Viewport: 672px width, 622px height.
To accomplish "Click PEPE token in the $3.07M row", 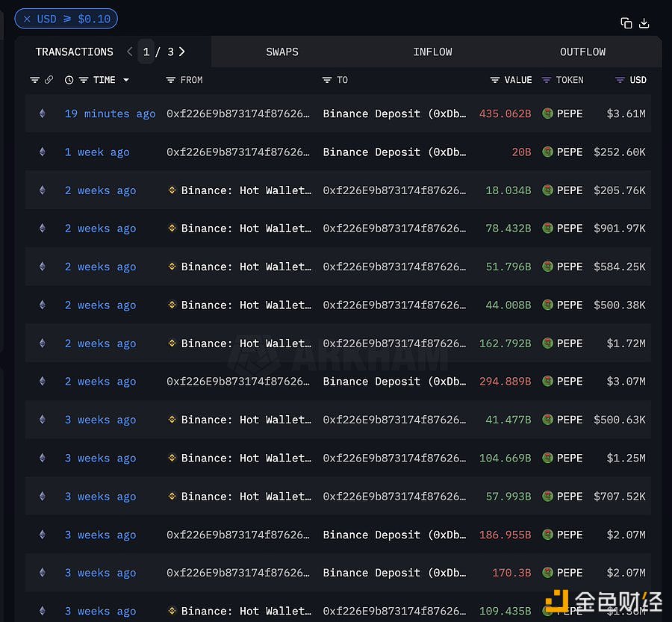I will point(562,382).
